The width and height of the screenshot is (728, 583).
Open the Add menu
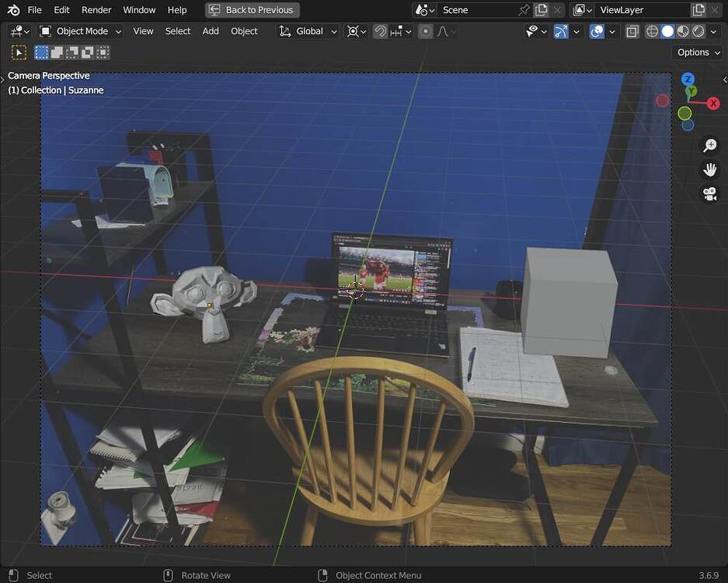point(211,31)
